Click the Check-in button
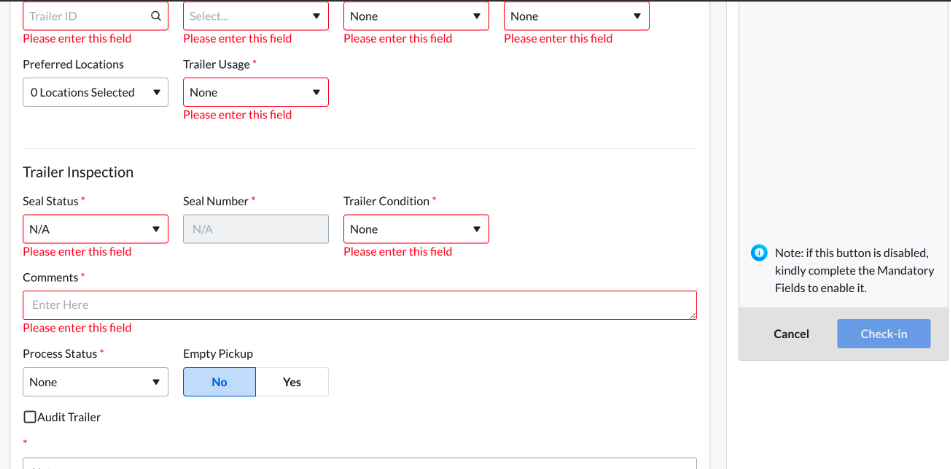Viewport: 951px width, 469px height. coord(883,334)
